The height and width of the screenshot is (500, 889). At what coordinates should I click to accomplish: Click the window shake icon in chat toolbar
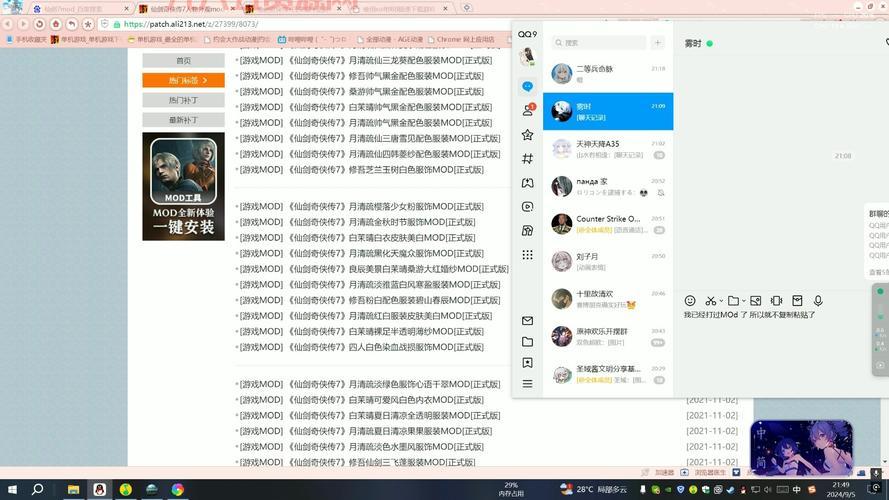[x=776, y=300]
